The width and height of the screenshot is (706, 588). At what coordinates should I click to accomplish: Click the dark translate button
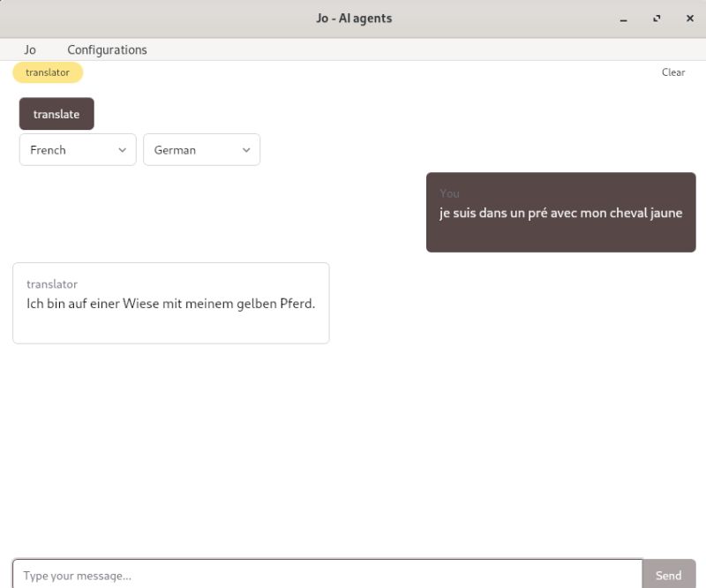(56, 114)
